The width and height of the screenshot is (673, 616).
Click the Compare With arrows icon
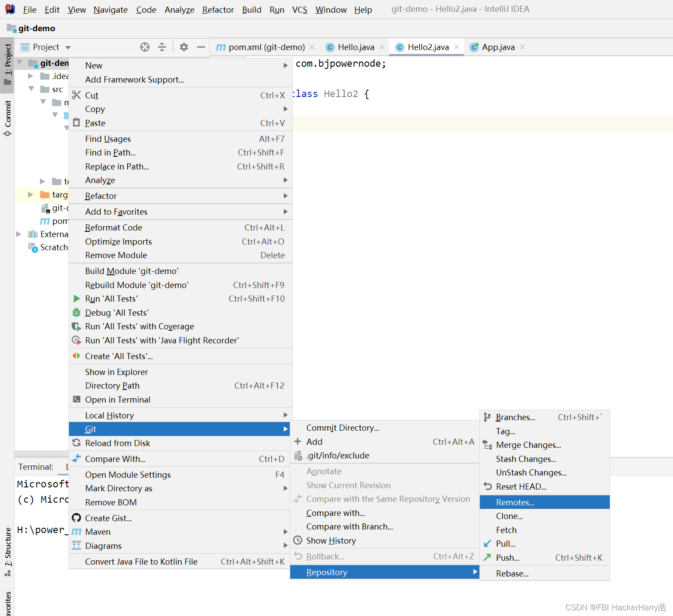pyautogui.click(x=76, y=458)
